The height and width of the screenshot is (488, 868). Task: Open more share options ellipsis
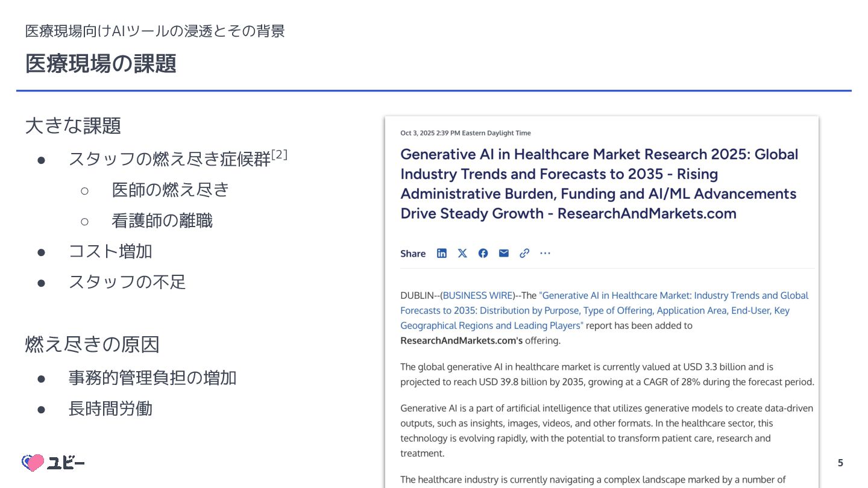(x=545, y=253)
